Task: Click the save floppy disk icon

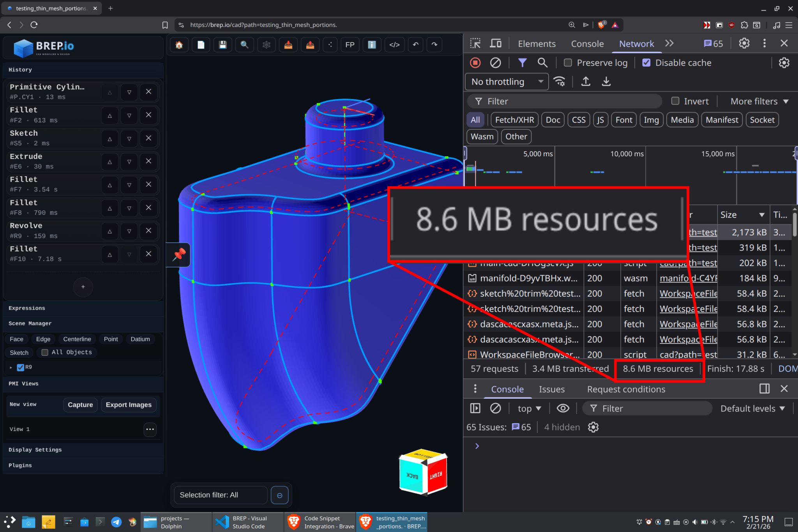Action: pyautogui.click(x=222, y=45)
